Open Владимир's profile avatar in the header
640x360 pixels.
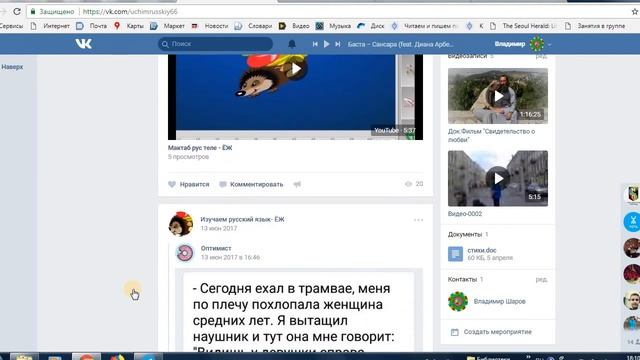tap(537, 44)
